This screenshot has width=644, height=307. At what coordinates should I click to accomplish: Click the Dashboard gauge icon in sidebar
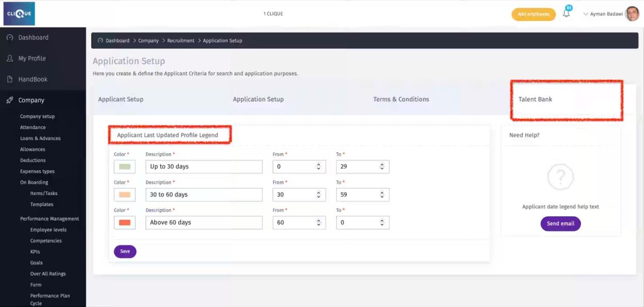(10, 38)
